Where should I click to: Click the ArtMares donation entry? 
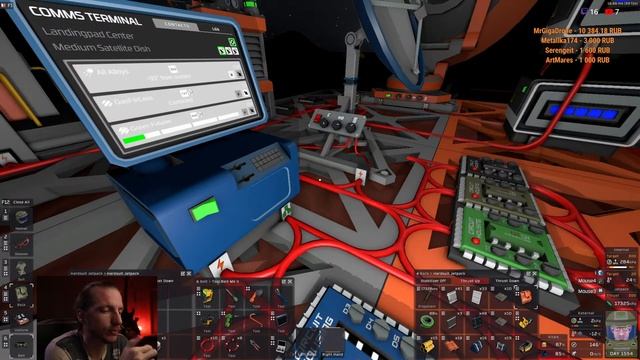578,60
